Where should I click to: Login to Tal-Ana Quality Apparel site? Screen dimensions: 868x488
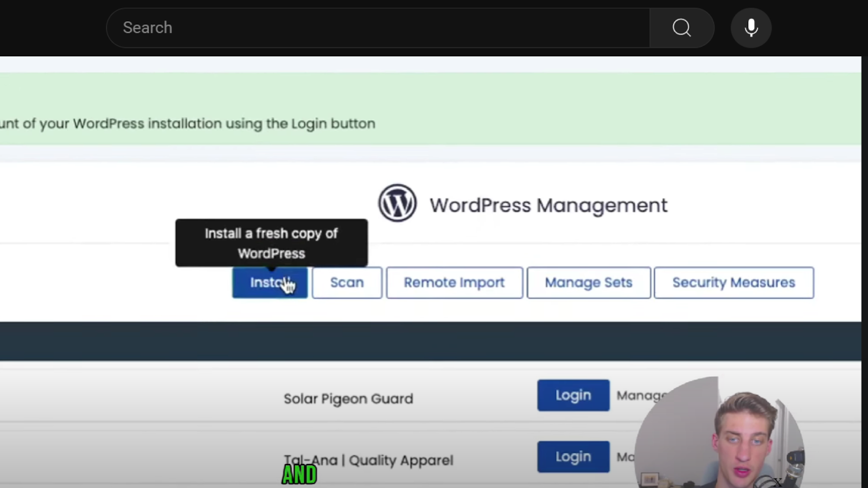573,457
